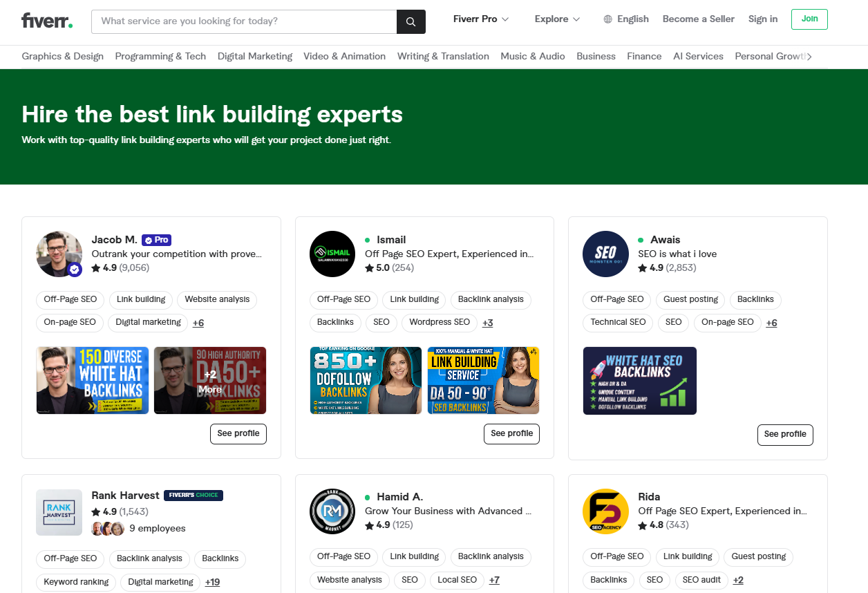Click the Hamid A. name
Viewport: 868px width, 593px height.
click(399, 497)
